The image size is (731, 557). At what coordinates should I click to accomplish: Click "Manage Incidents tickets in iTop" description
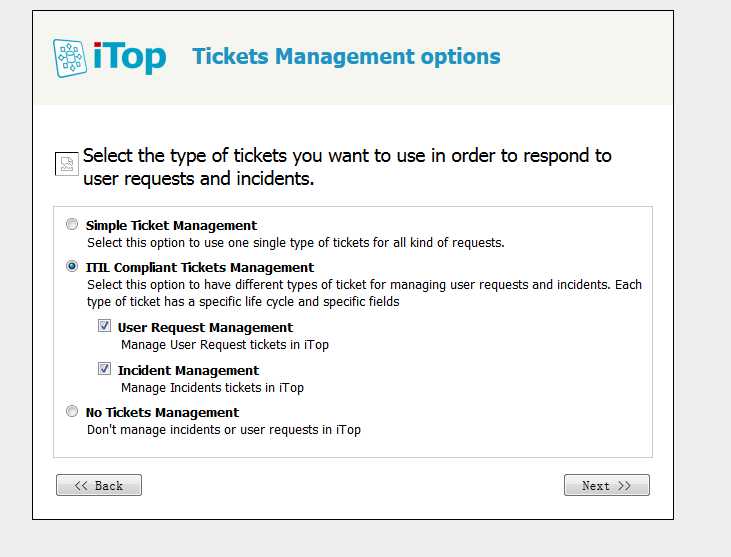tap(212, 388)
